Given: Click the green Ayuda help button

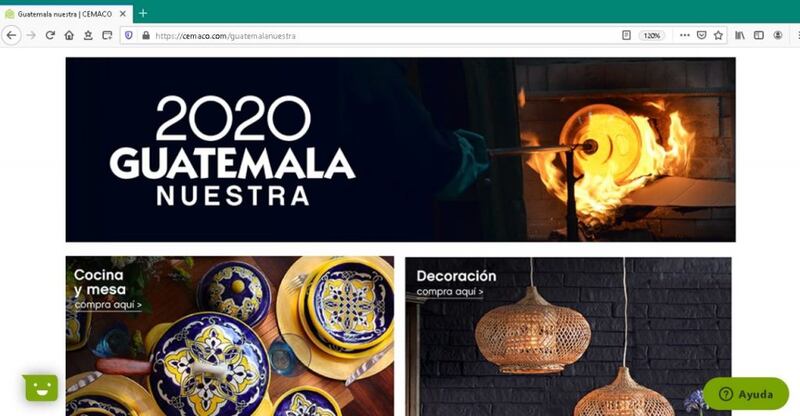Looking at the screenshot, I should coord(746,394).
